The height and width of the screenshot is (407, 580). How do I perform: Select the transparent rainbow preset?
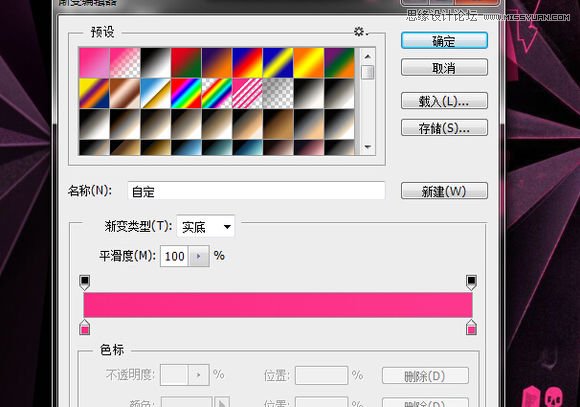point(217,93)
